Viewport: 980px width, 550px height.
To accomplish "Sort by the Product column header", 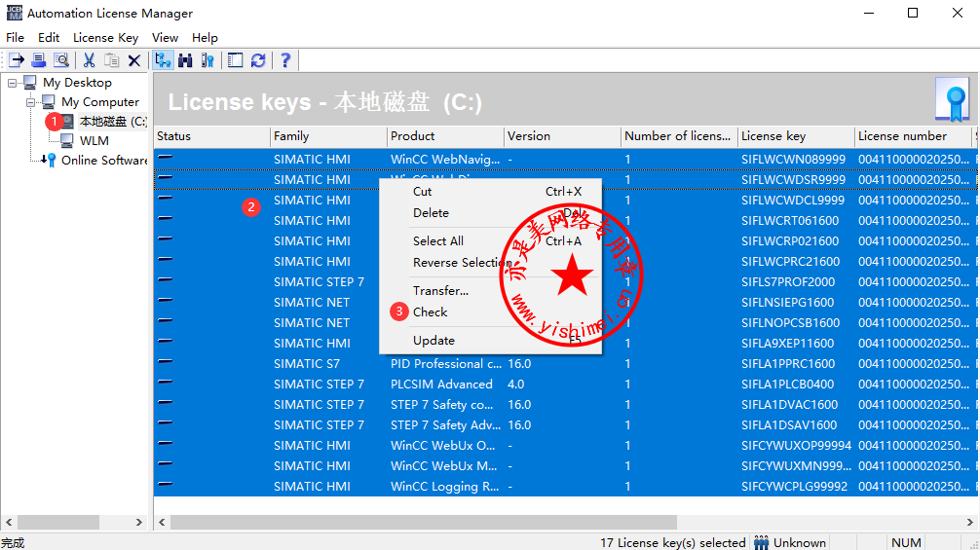I will [445, 136].
